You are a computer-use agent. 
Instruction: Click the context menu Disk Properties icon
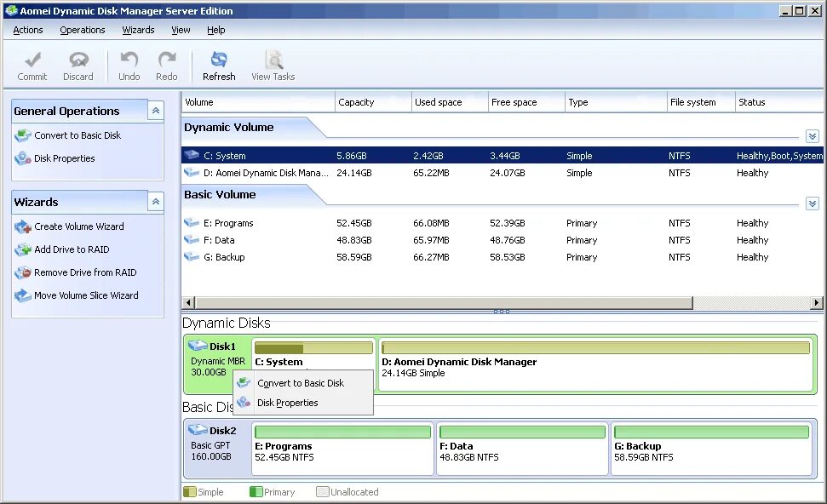(243, 402)
